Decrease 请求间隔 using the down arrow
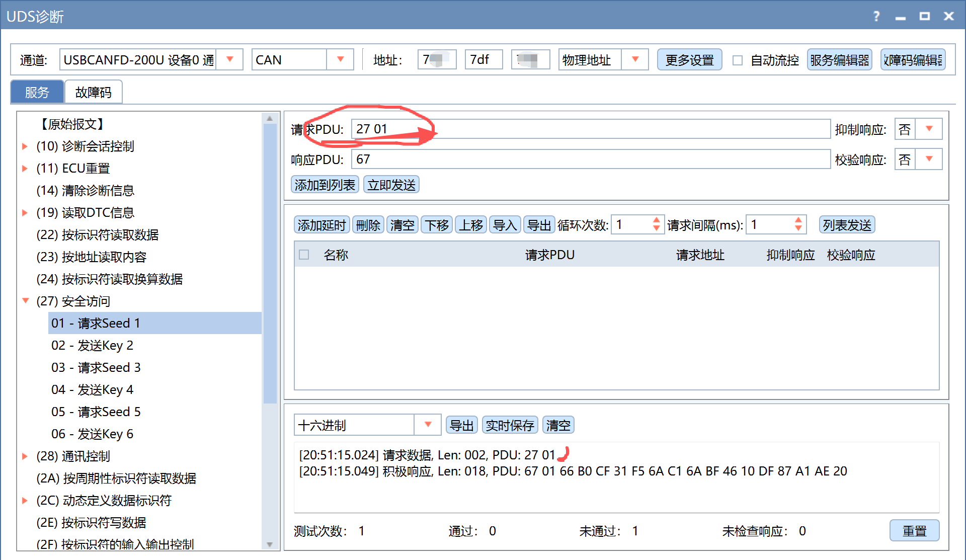Screen dimensions: 966x560 [798, 228]
